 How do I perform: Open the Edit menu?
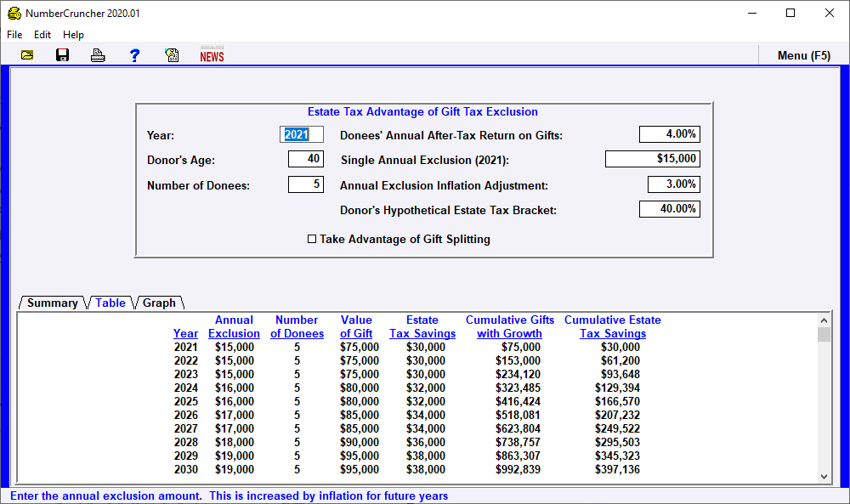[42, 35]
